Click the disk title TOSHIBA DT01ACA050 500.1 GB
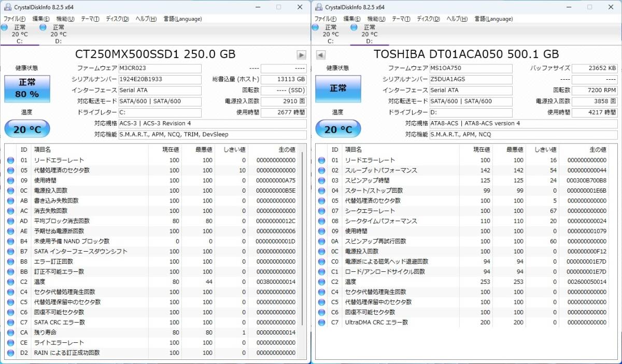 click(x=466, y=54)
